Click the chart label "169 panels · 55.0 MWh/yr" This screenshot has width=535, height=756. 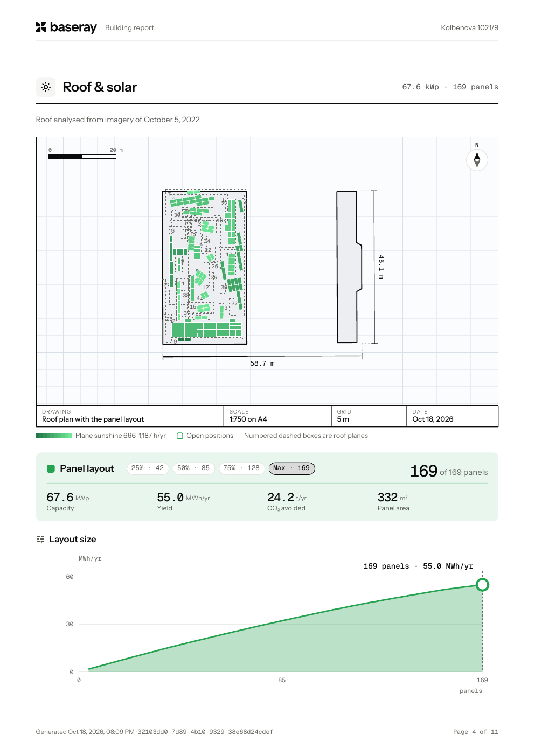(418, 566)
